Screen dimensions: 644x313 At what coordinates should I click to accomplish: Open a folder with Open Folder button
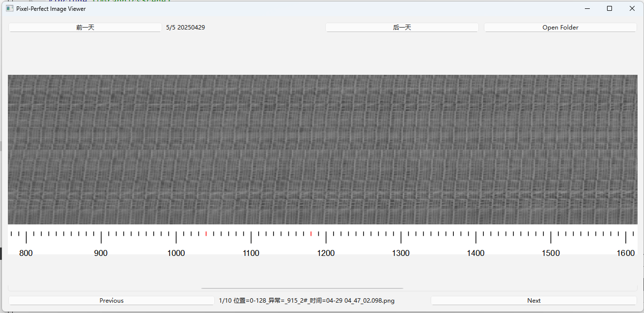click(x=560, y=28)
